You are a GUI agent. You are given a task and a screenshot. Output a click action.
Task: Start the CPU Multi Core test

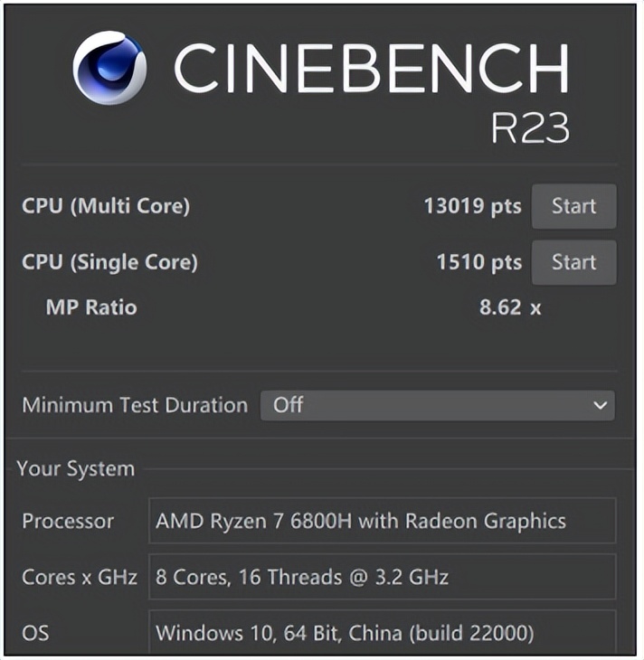(573, 206)
